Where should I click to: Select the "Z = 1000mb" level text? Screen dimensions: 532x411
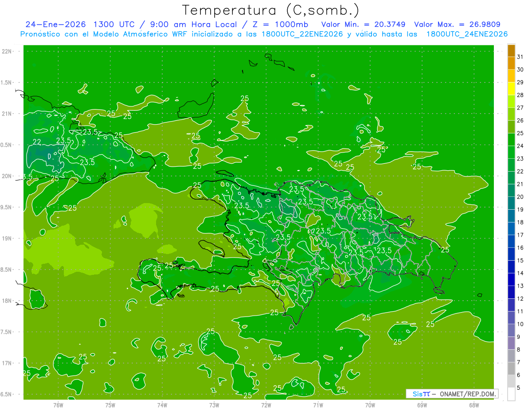280,24
